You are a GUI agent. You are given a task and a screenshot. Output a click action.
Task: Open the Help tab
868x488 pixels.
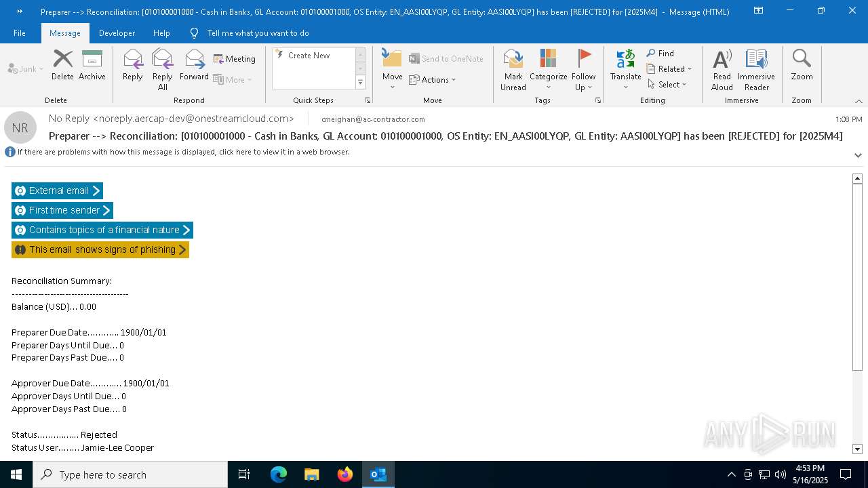tap(161, 33)
